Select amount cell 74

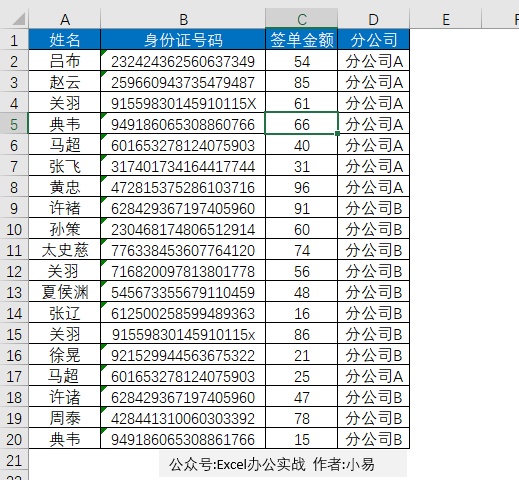point(302,250)
